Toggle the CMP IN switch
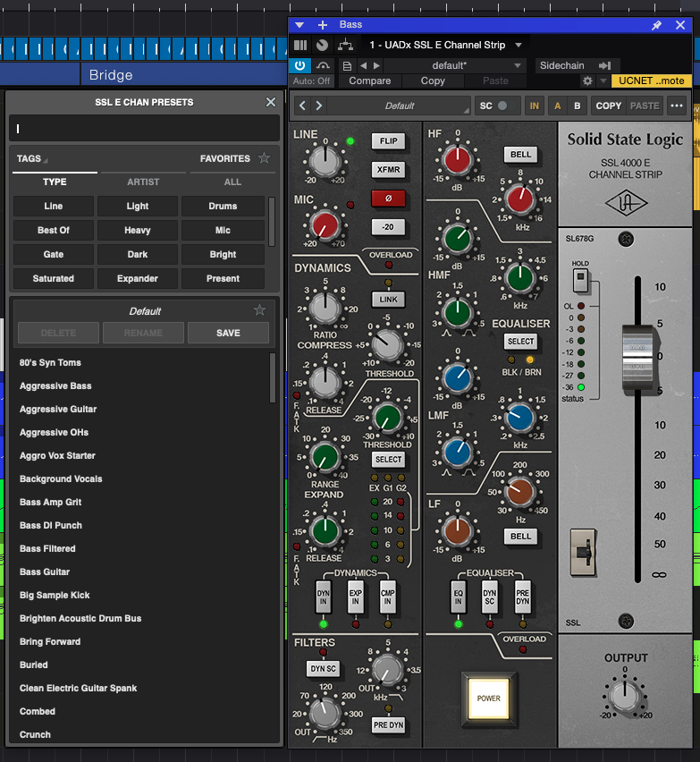700x762 pixels. coord(388,597)
